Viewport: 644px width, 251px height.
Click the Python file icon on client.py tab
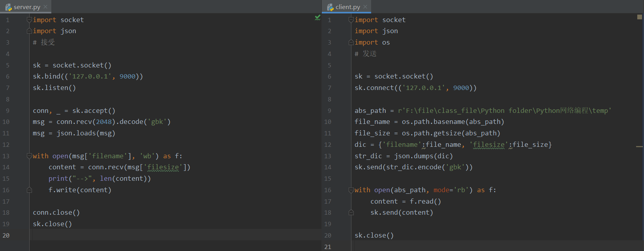tap(330, 7)
